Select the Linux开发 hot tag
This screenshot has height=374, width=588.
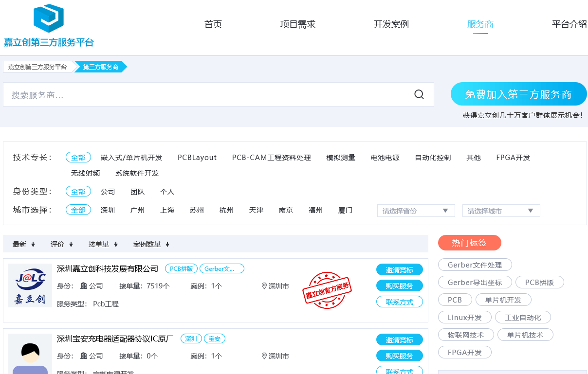[464, 318]
